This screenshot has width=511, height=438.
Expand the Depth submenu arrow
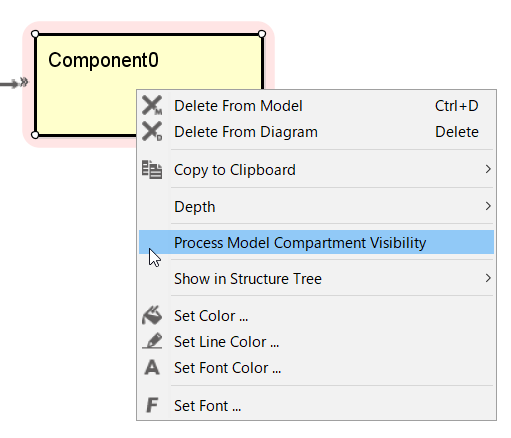[488, 206]
